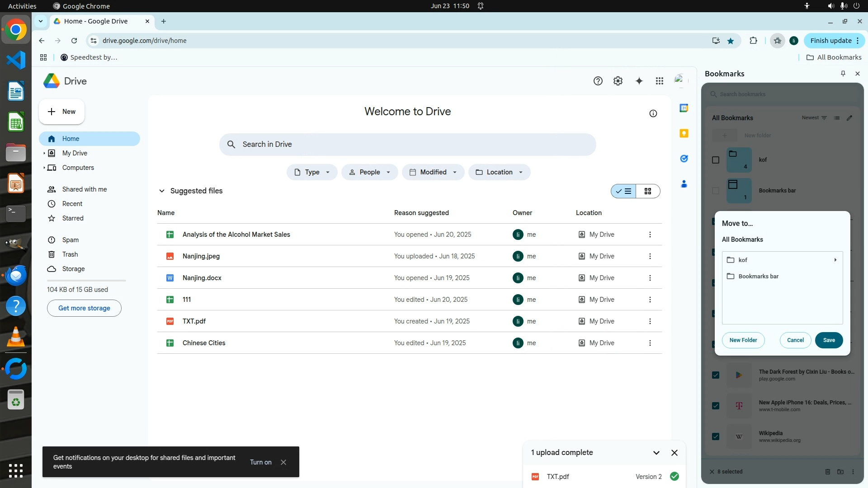Open Drive settings gear icon

coord(618,81)
